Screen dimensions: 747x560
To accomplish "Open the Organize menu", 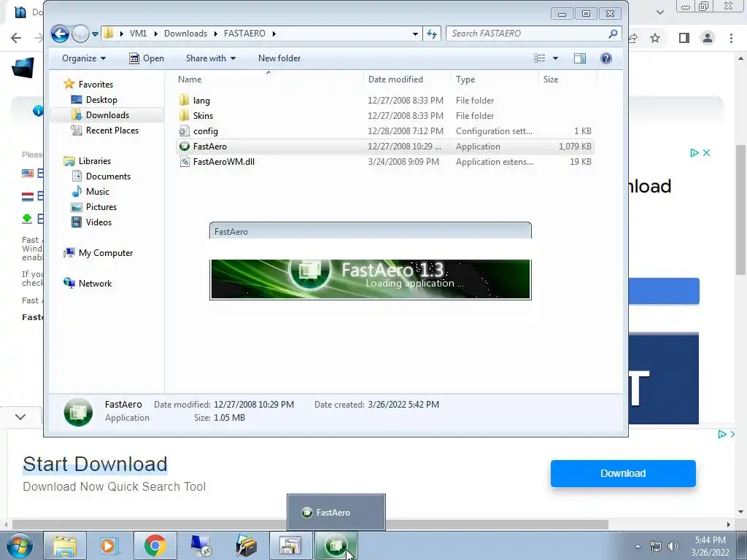I will click(84, 58).
